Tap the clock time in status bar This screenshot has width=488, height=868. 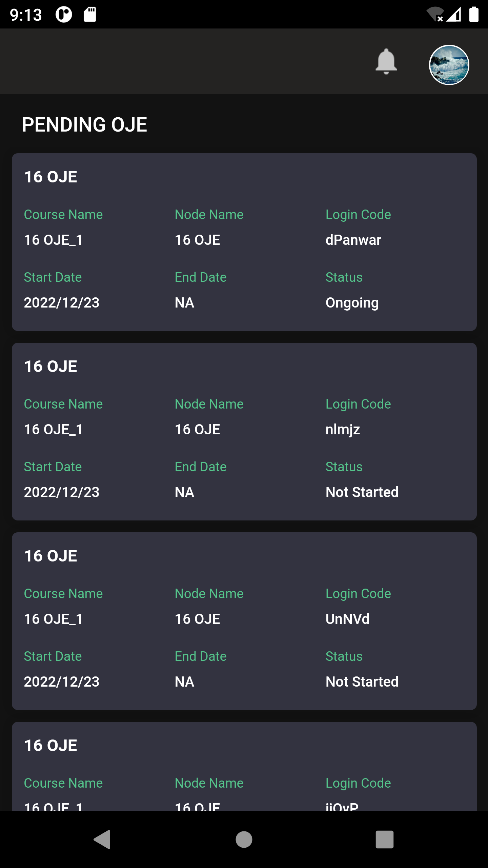[26, 15]
